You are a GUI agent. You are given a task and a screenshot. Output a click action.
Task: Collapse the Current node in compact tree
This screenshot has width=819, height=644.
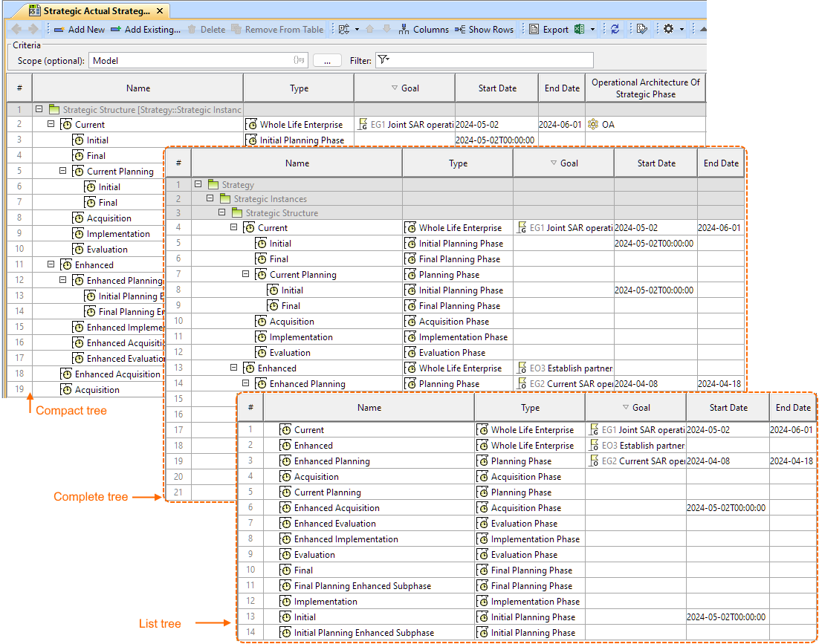pyautogui.click(x=51, y=125)
